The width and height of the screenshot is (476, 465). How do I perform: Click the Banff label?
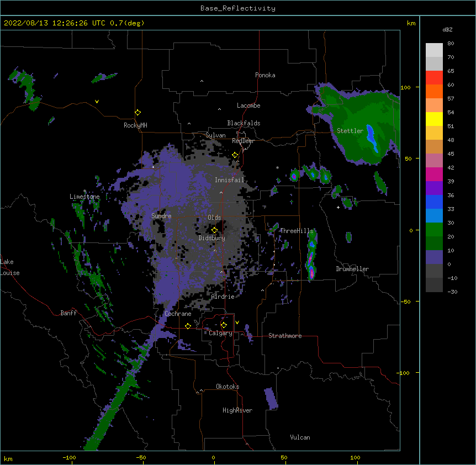68,313
